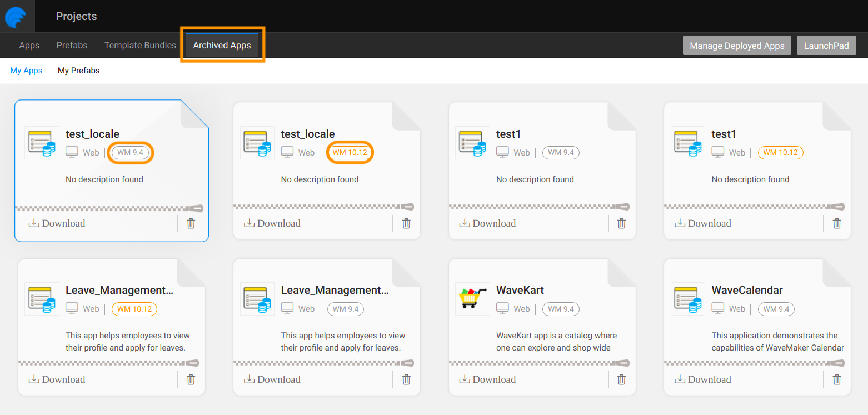868x415 pixels.
Task: Click the test_locale application thumbnail icon
Action: point(42,143)
